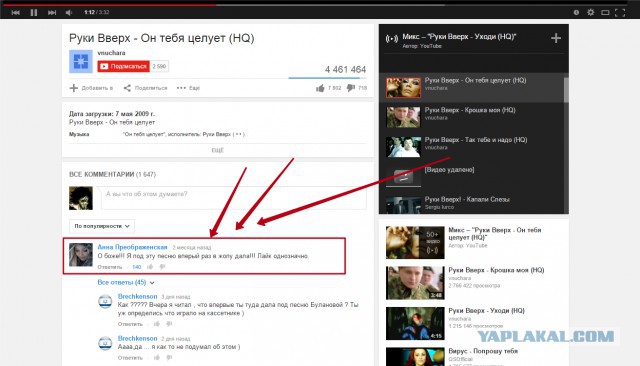
Task: Open the По популярности sort dropdown
Action: click(x=102, y=226)
